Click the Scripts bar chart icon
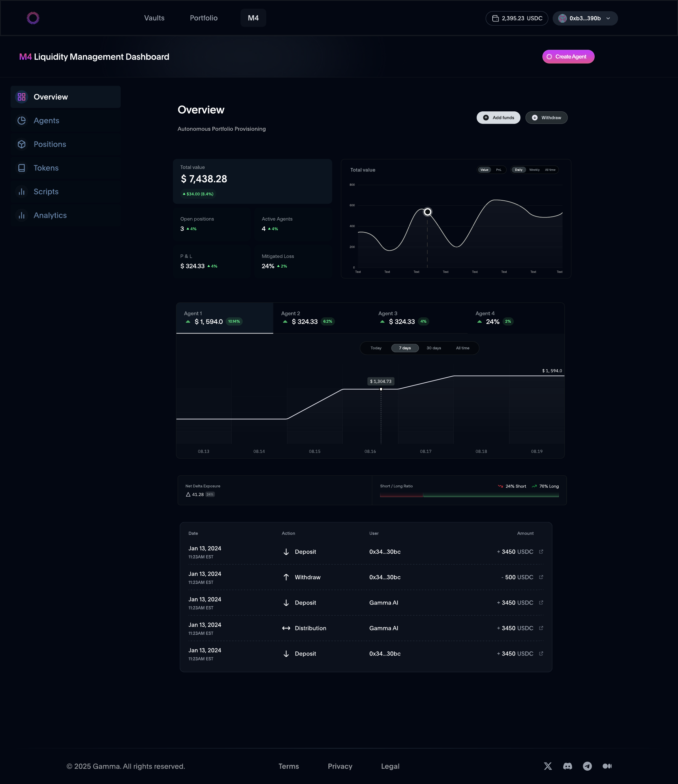The height and width of the screenshot is (784, 678). [x=21, y=192]
